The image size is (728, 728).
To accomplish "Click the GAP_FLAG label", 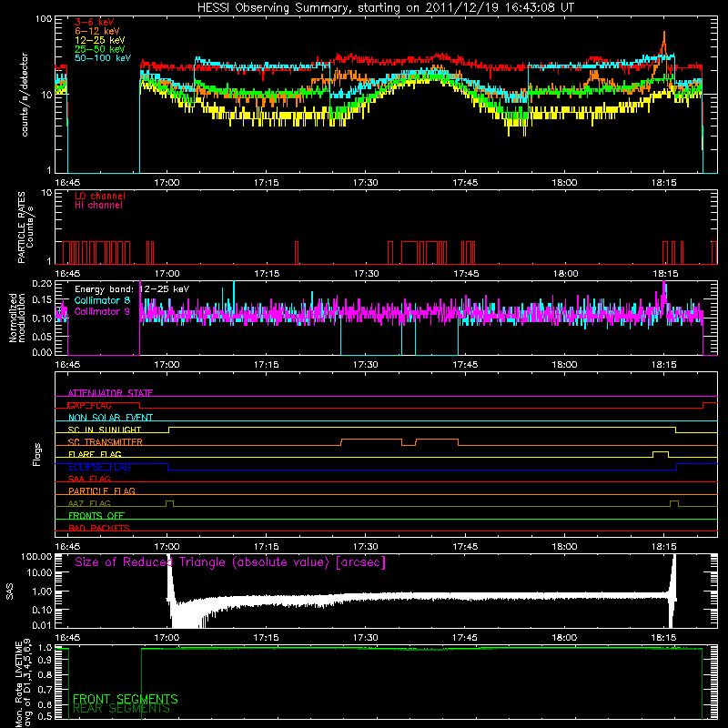I will [89, 405].
